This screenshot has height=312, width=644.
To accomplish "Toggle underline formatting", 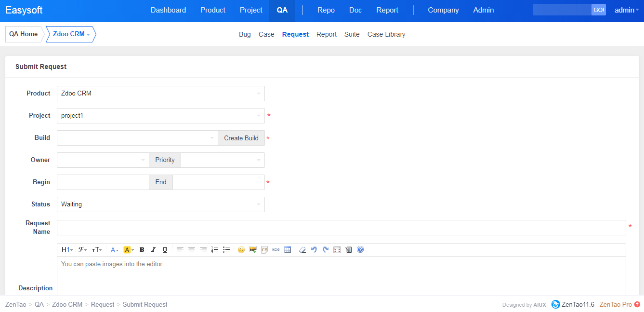I will coord(165,250).
